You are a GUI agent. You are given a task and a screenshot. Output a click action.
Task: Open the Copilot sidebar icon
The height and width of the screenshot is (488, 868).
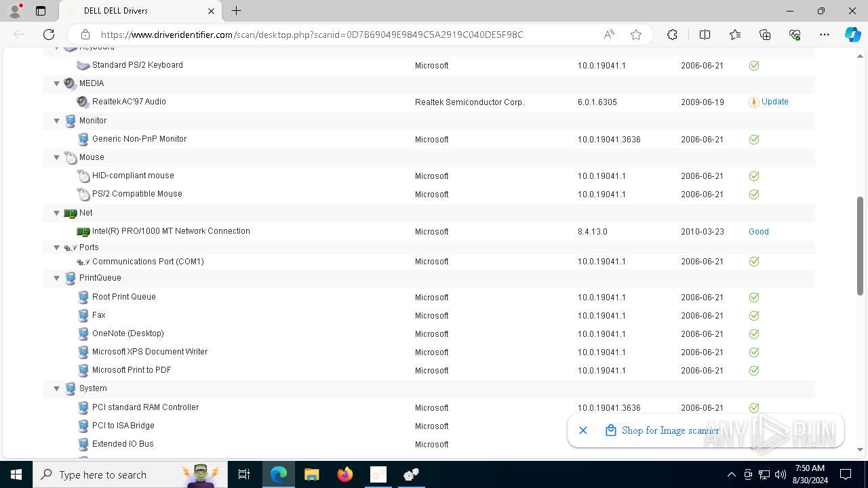click(x=852, y=35)
